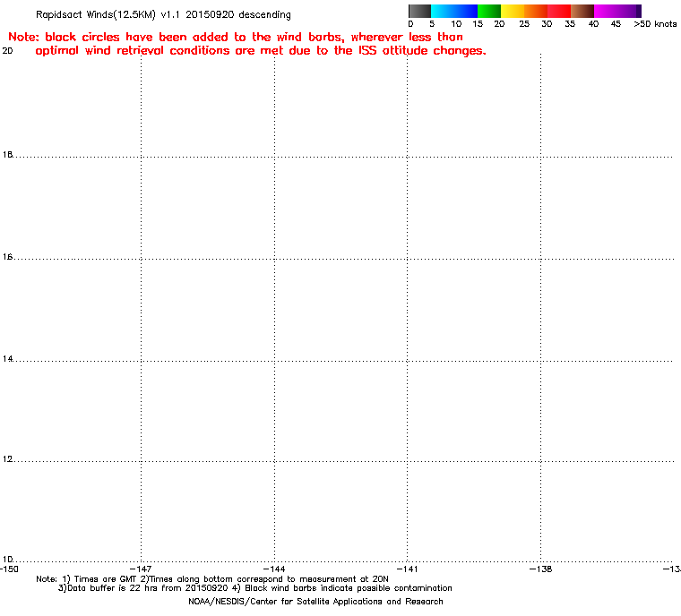Click the red note line 'optimal wind retrieval conditions'
The width and height of the screenshot is (681, 616).
tap(261, 51)
